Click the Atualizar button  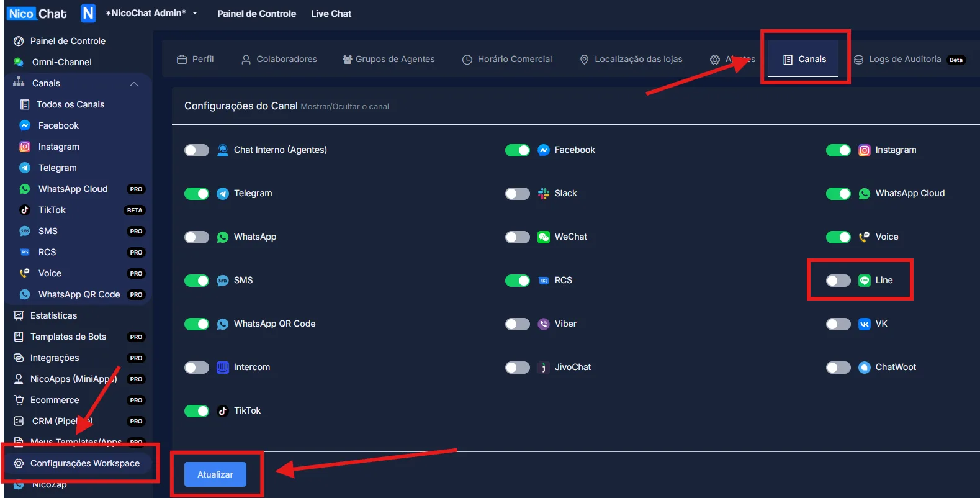pos(215,474)
